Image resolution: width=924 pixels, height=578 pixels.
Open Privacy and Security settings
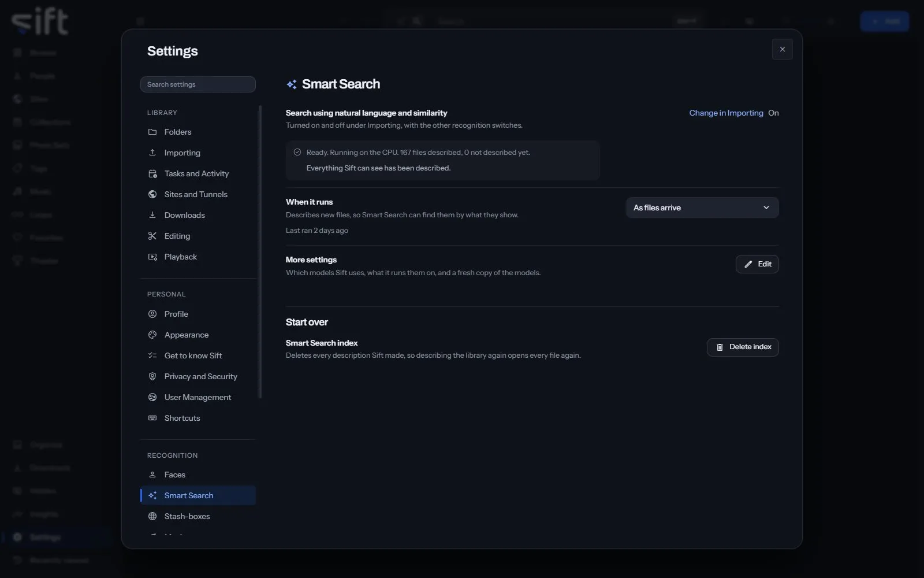(198, 376)
